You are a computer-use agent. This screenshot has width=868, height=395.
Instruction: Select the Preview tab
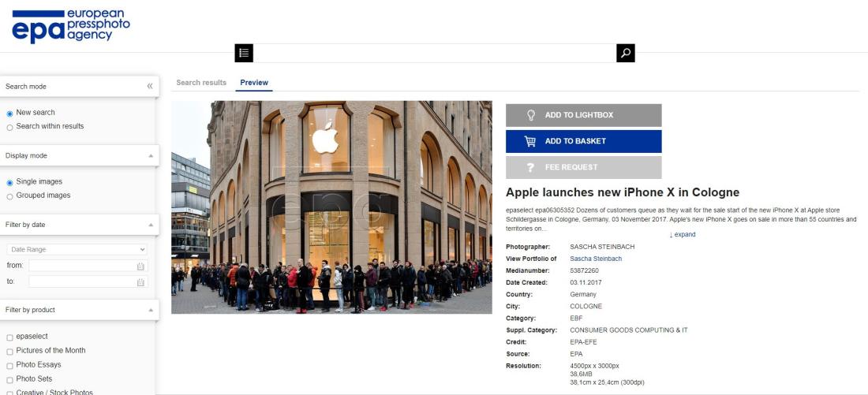(x=254, y=83)
